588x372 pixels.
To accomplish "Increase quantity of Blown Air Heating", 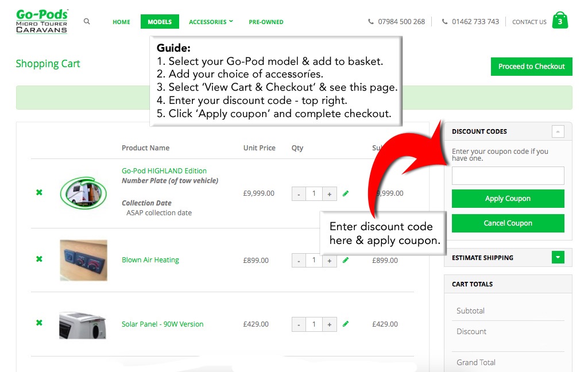I will pos(329,260).
